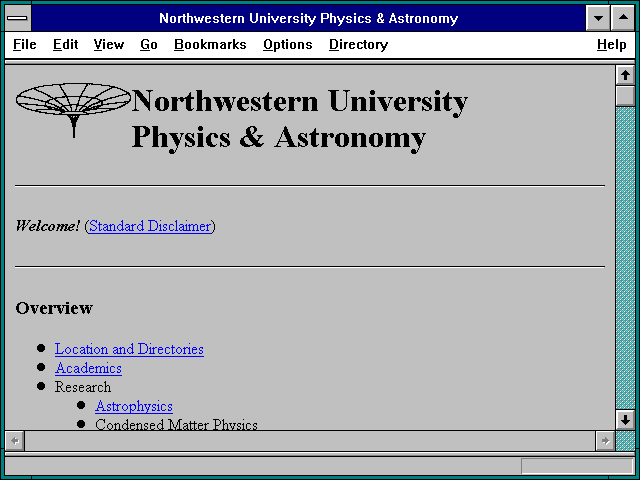Maximize the window with the up-arrow button
640x480 pixels.
point(623,18)
